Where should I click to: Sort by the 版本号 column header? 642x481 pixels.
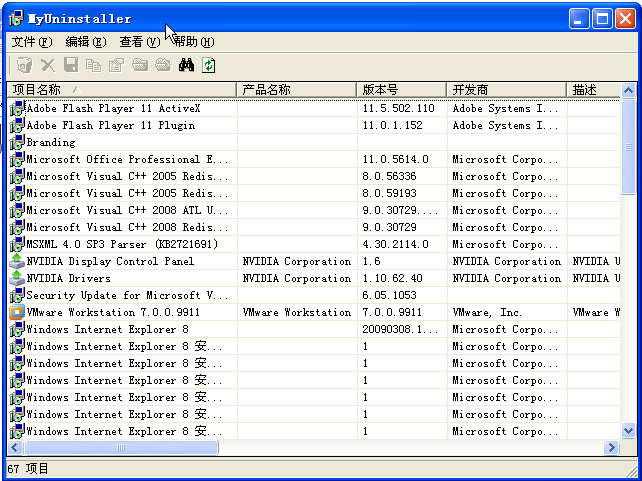click(x=402, y=90)
